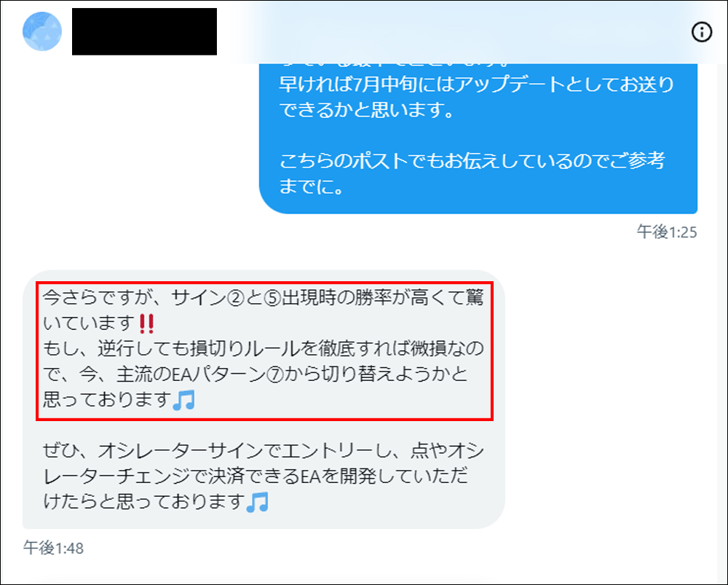Click the 午後1:48 timestamp
Image resolution: width=728 pixels, height=585 pixels.
click(x=53, y=548)
